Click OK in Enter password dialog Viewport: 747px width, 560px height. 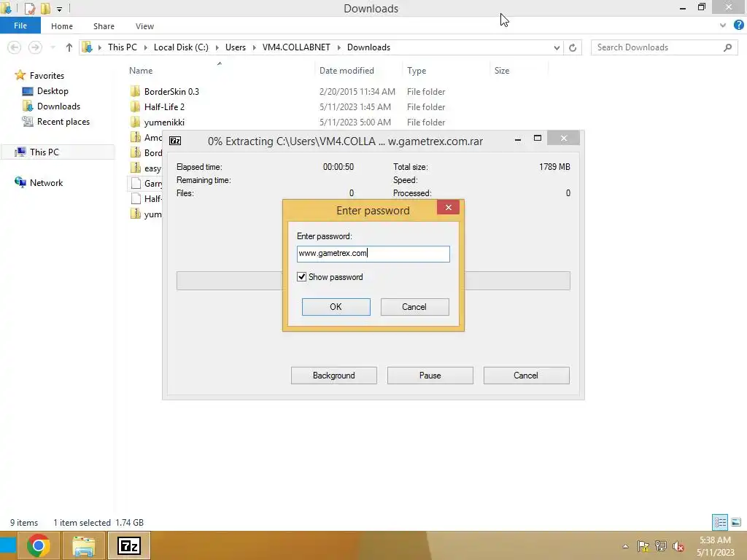click(336, 307)
